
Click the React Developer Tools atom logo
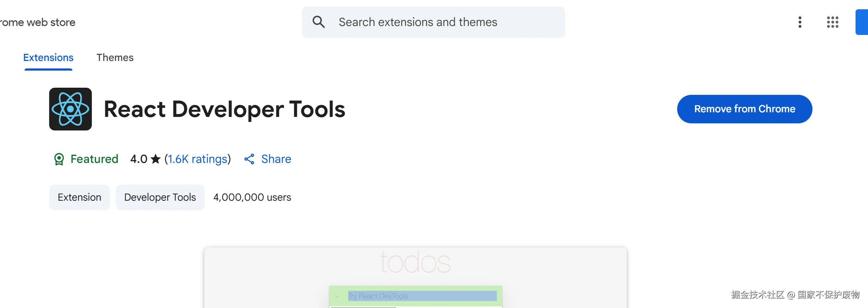point(70,109)
